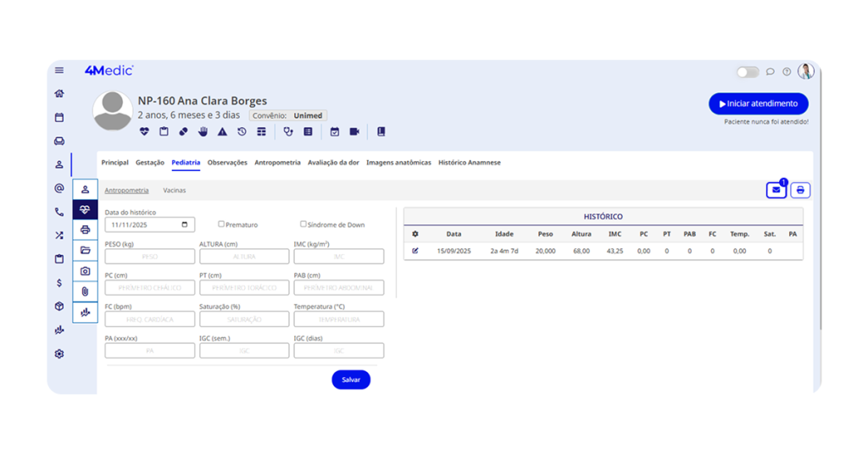Viewport: 868px width, 455px height.
Task: Select the Vacinas sub-tab
Action: point(175,191)
